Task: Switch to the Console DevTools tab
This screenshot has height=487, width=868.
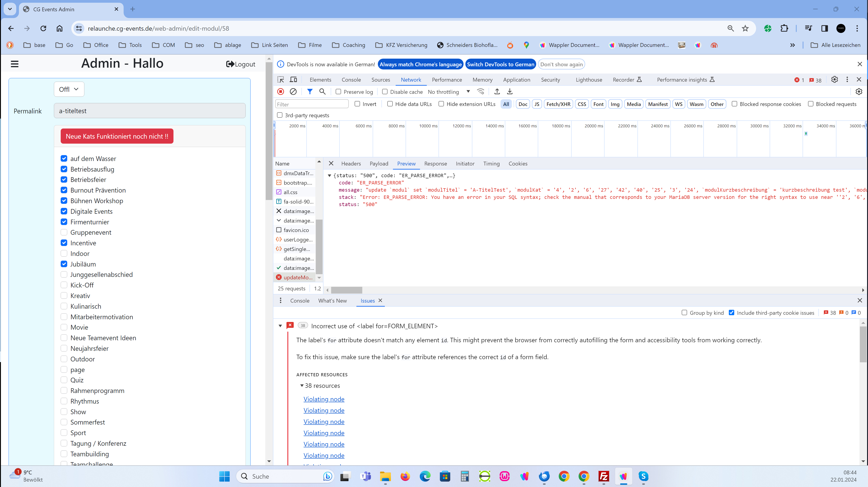Action: click(x=351, y=80)
